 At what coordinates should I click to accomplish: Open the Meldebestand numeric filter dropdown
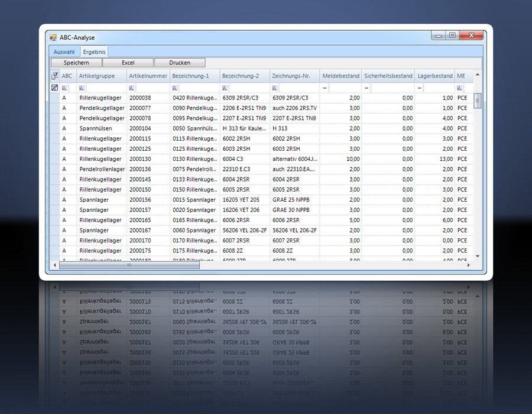click(325, 88)
